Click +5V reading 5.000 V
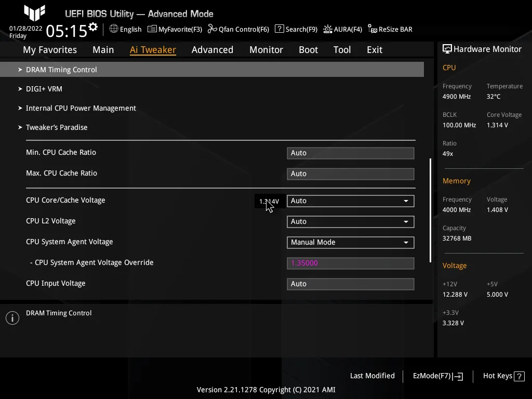The width and height of the screenshot is (532, 399). (497, 295)
